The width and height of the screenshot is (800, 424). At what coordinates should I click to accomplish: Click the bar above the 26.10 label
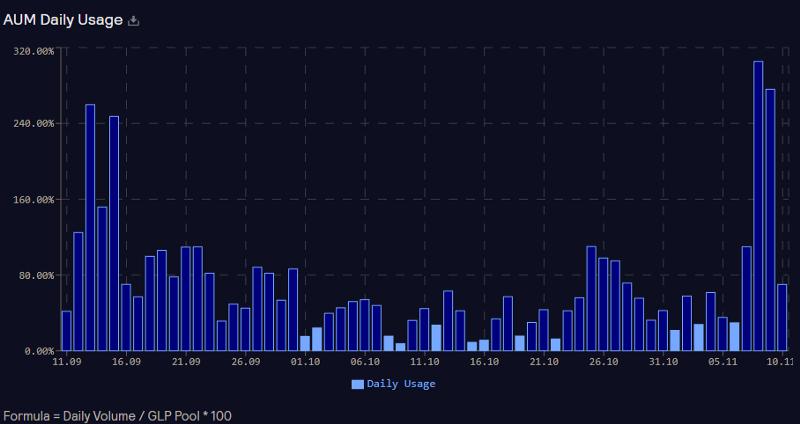603,304
